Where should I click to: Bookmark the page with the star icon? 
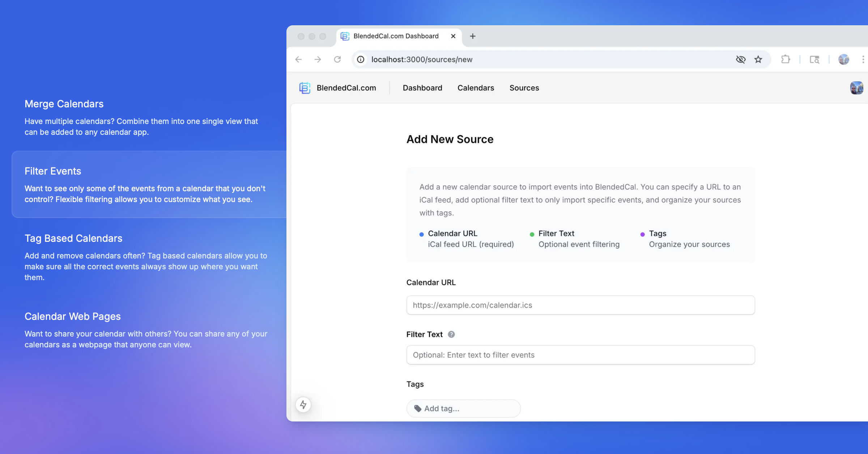pyautogui.click(x=758, y=59)
